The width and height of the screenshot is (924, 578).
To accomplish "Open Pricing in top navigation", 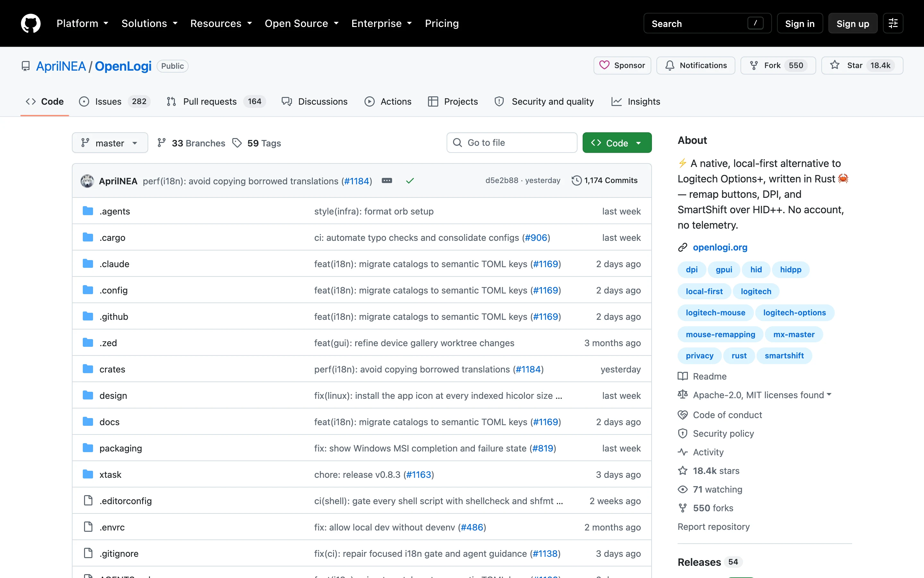I will pos(442,23).
